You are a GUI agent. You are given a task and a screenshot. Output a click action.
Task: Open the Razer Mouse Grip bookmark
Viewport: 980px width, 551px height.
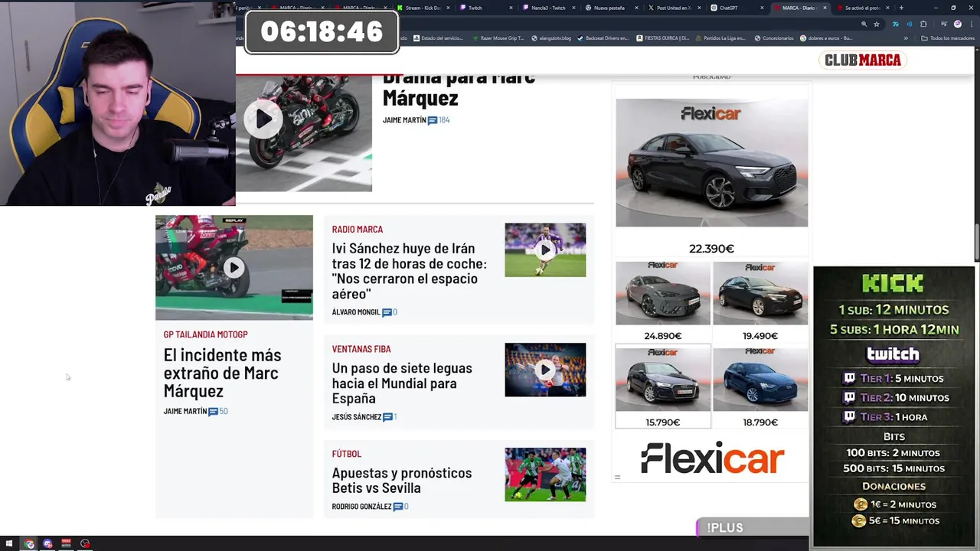498,38
